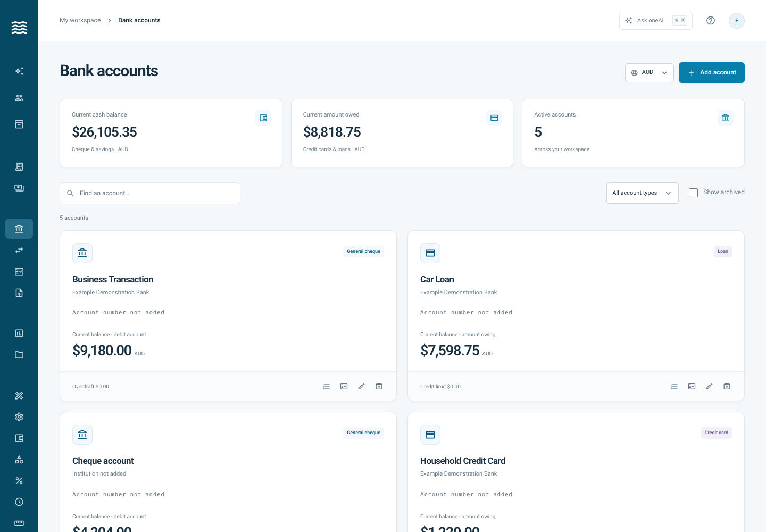Click 'Institution not added' text
Viewport: 766px width, 532px height.
coord(99,473)
